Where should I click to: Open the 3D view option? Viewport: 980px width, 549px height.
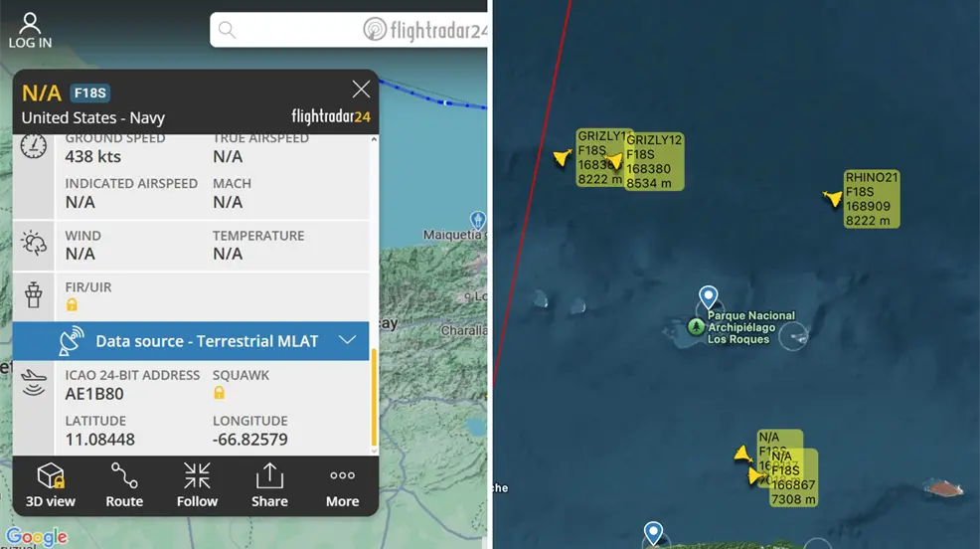tap(51, 484)
